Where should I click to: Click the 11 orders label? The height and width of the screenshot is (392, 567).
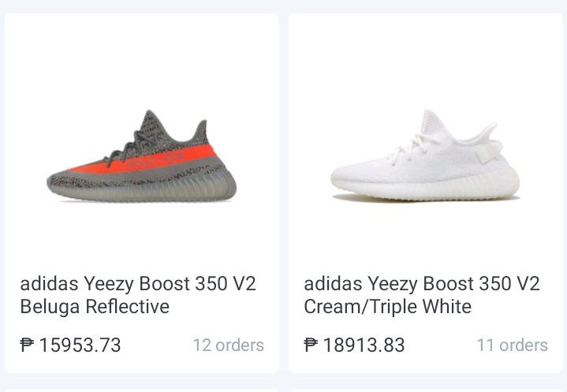[512, 345]
